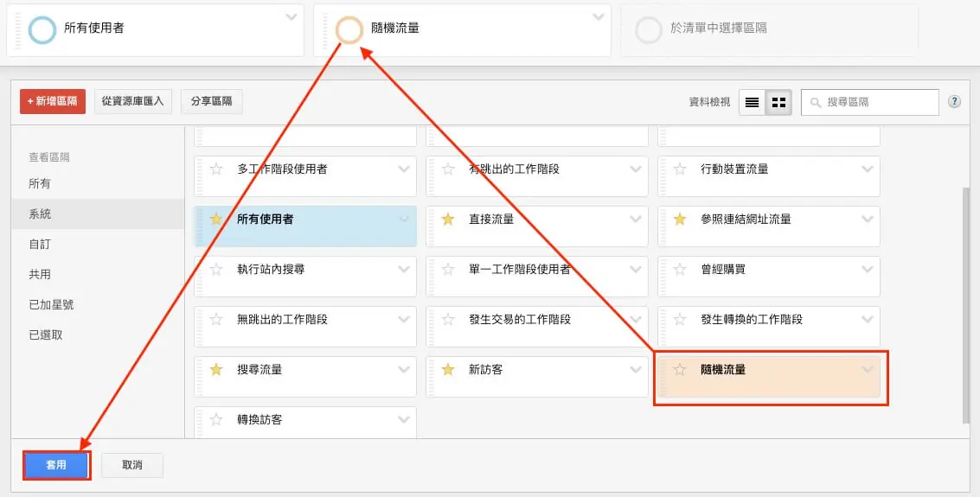
Task: Star the 轉換訪客 segment
Action: click(x=216, y=419)
